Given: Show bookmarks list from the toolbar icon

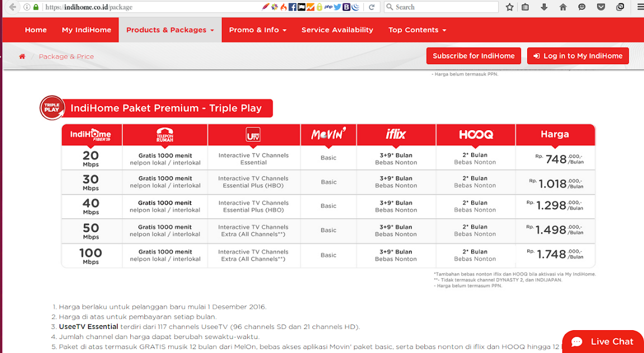Looking at the screenshot, I should [x=525, y=7].
